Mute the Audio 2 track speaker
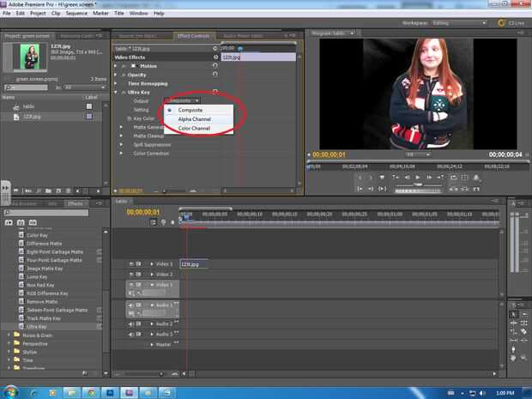The image size is (532, 399). tap(131, 324)
